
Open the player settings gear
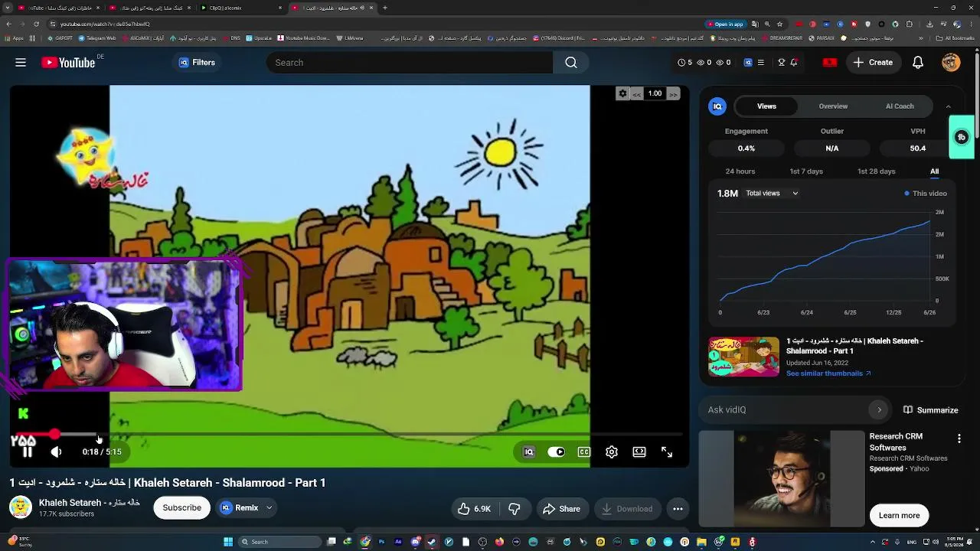612,452
